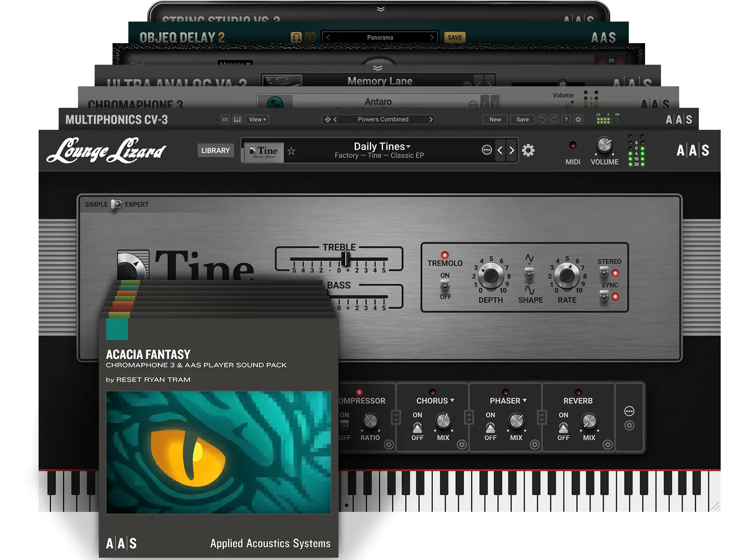This screenshot has height=560, width=756.
Task: Click the Multiphonics CV-3 settings gear
Action: [x=578, y=120]
